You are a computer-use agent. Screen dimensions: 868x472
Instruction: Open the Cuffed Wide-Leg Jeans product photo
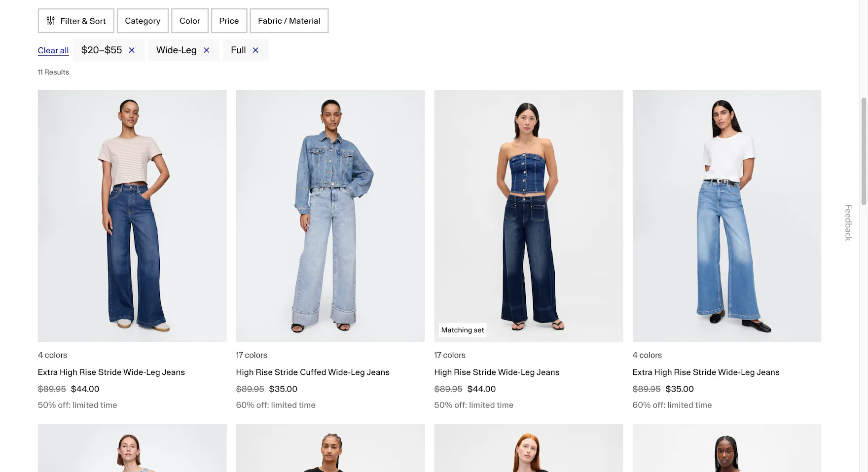(x=330, y=216)
